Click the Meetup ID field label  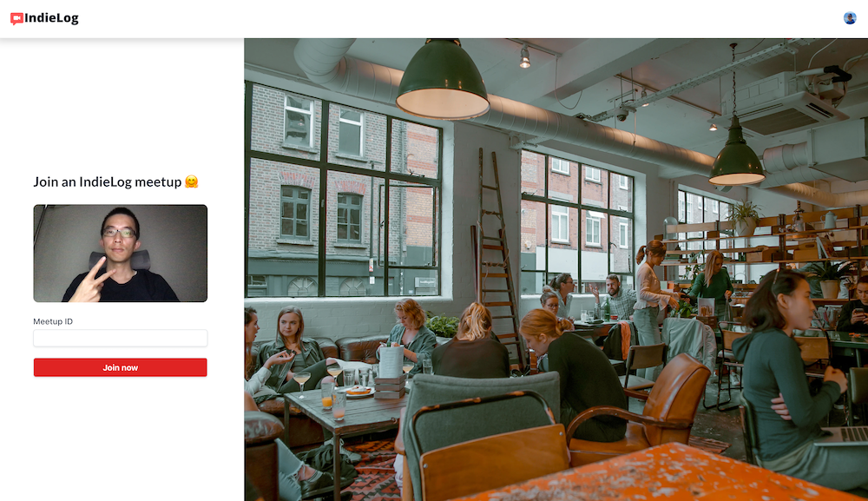(53, 321)
